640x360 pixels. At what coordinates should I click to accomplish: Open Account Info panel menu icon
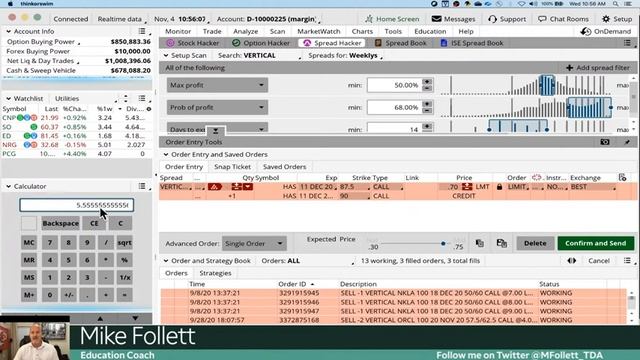pyautogui.click(x=142, y=31)
